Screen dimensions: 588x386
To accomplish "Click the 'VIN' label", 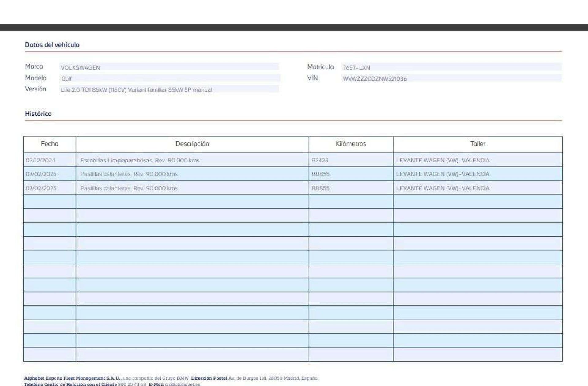I will pyautogui.click(x=312, y=78).
